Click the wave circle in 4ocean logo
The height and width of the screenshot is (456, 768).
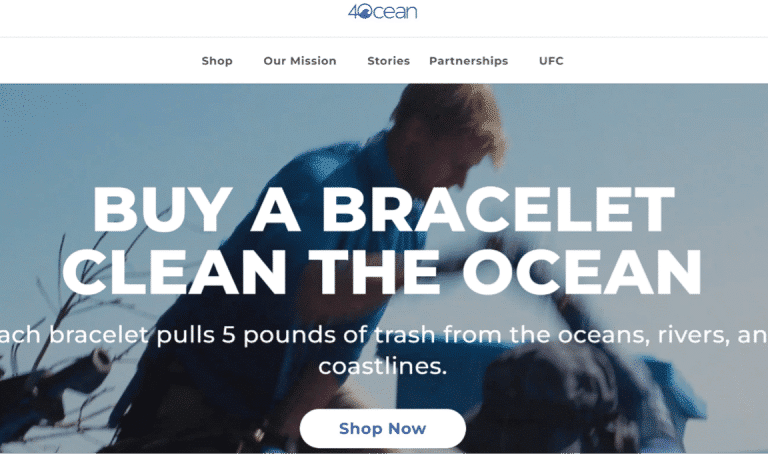[x=365, y=13]
